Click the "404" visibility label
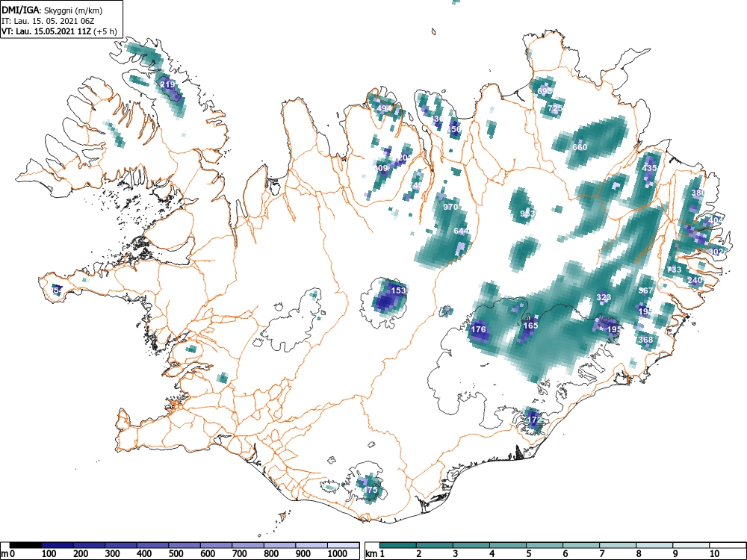 point(716,220)
